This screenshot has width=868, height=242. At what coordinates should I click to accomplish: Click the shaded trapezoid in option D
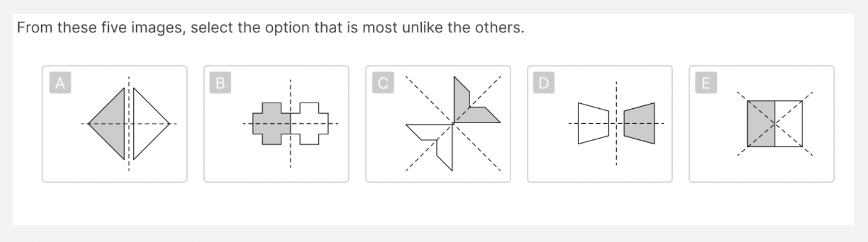[640, 123]
